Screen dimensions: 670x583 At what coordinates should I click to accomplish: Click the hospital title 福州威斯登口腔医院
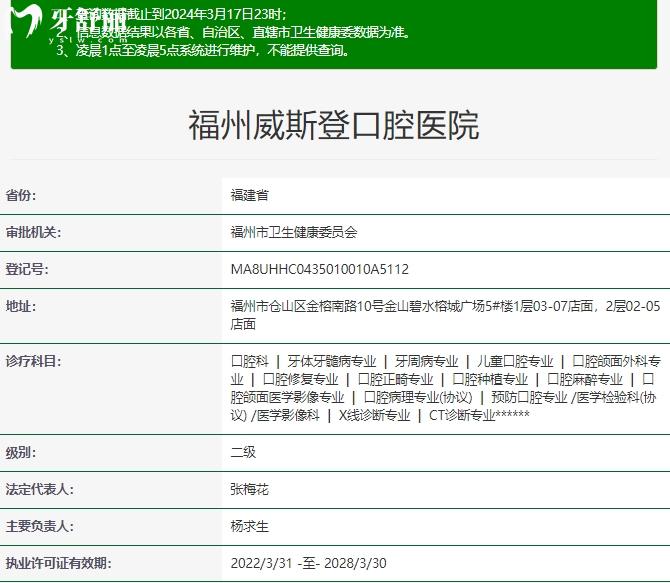pyautogui.click(x=334, y=125)
